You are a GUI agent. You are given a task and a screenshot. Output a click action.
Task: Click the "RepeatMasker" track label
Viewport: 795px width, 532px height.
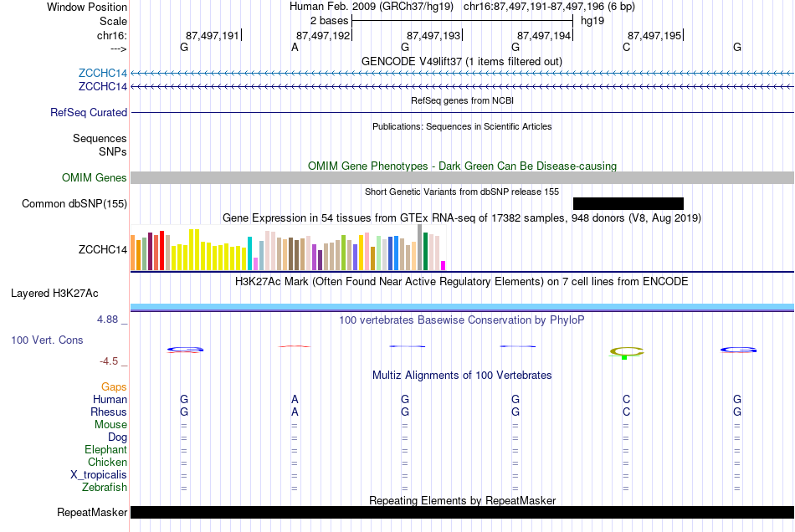coord(92,512)
